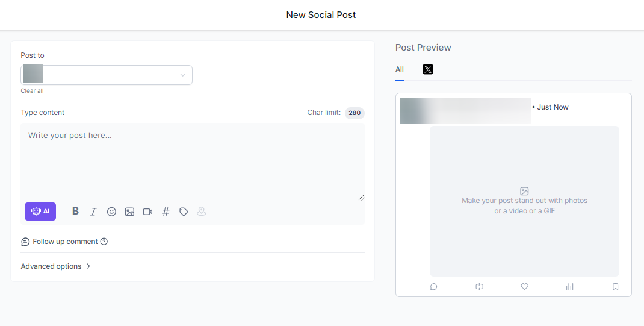Click the media placeholder in preview
The image size is (644, 326).
524,201
